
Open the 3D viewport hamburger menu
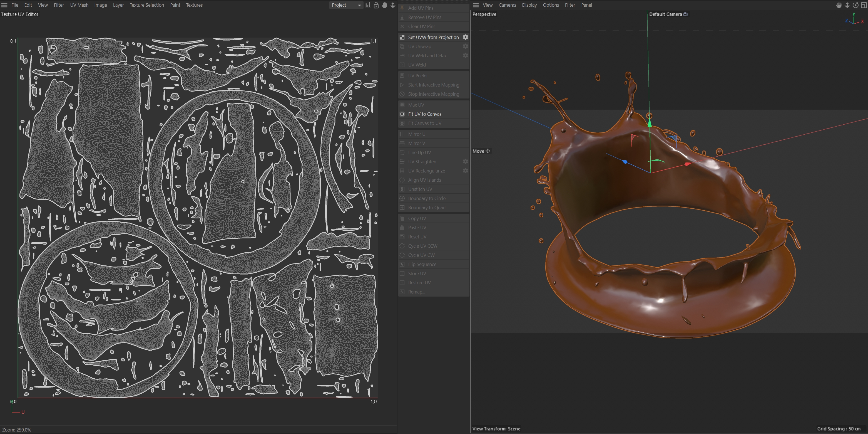[x=476, y=5]
